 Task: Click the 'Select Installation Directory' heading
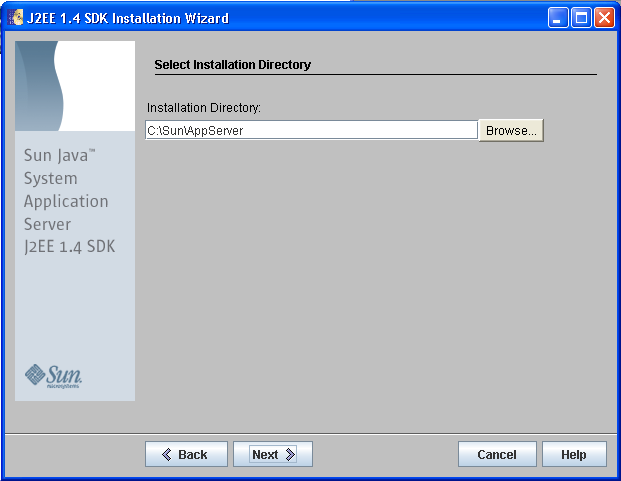click(232, 65)
